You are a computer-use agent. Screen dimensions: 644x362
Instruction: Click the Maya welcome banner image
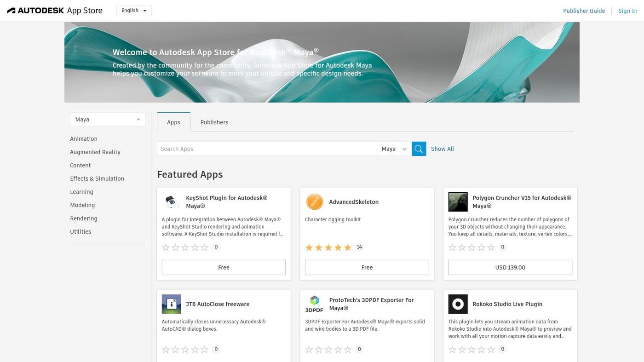point(322,62)
